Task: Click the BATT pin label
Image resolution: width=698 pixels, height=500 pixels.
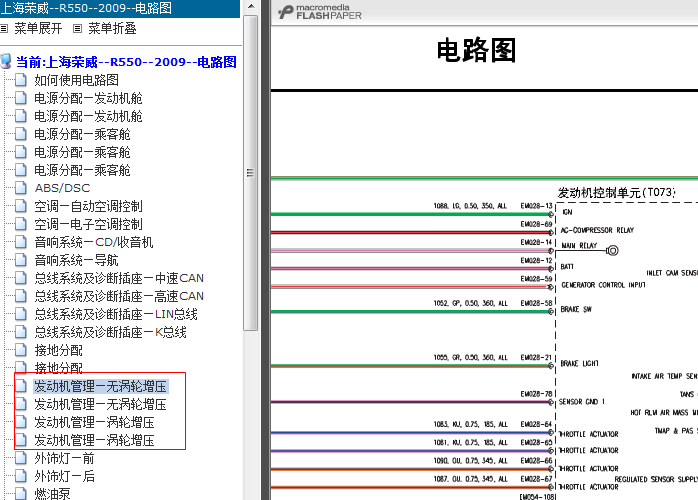Action: click(x=567, y=267)
